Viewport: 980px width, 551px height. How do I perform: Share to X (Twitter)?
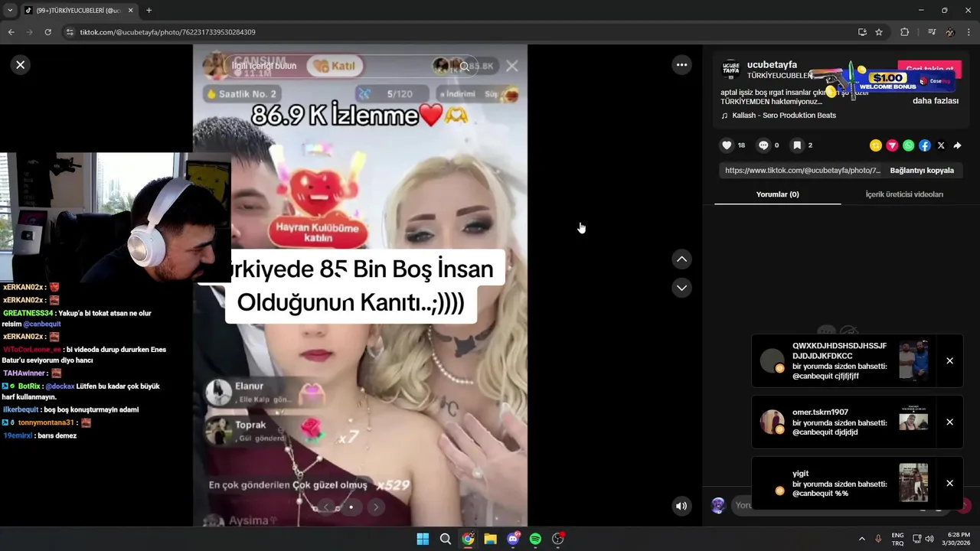(941, 145)
